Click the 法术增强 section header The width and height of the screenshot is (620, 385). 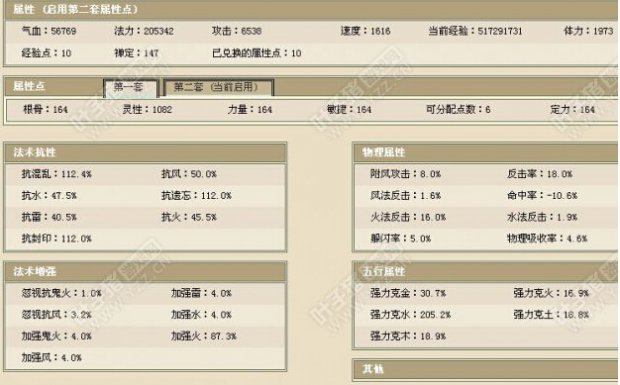(x=145, y=271)
